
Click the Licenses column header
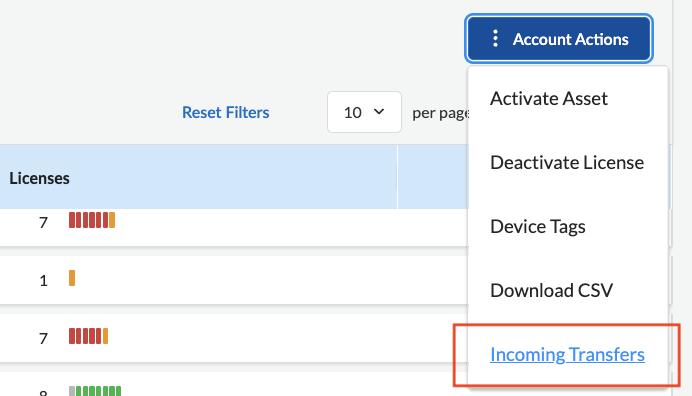[39, 178]
